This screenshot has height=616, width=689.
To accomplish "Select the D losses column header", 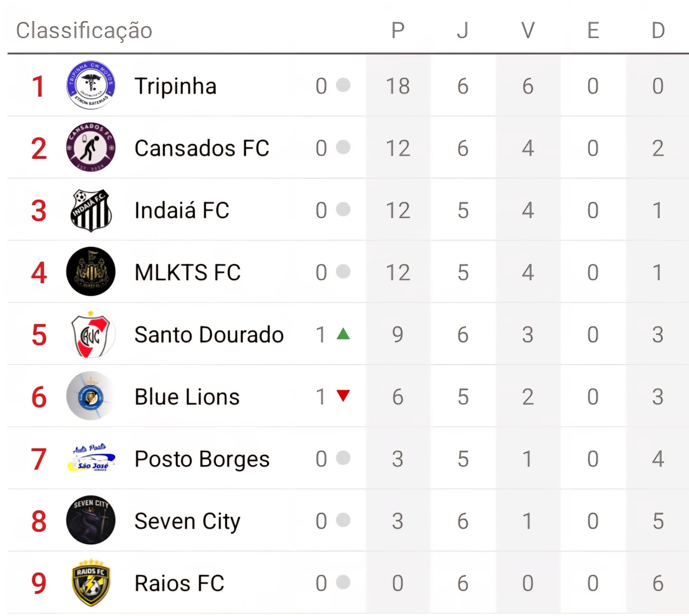I will pyautogui.click(x=658, y=31).
